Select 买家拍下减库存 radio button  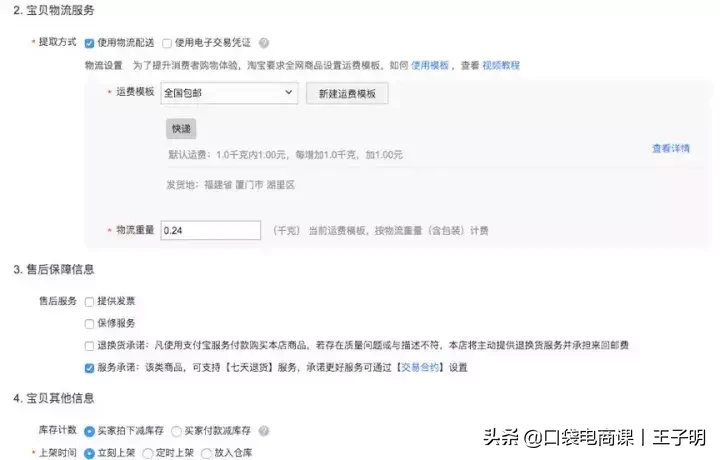click(x=90, y=432)
